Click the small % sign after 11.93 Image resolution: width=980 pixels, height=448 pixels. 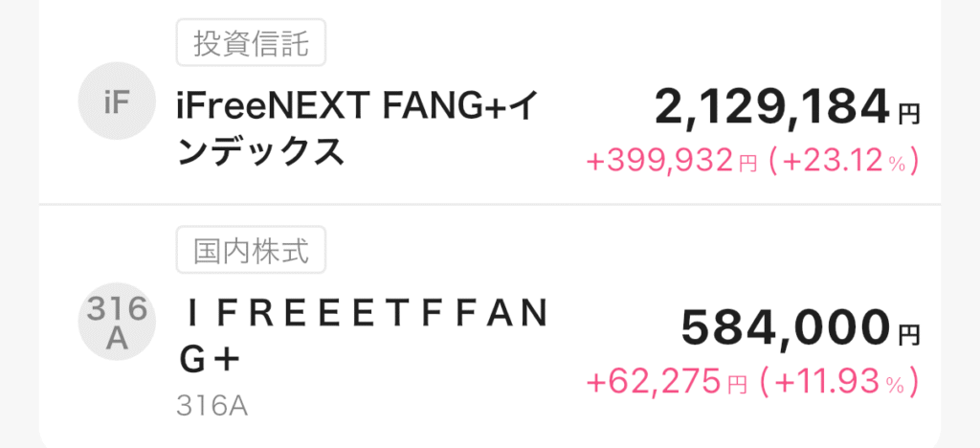[x=896, y=386]
